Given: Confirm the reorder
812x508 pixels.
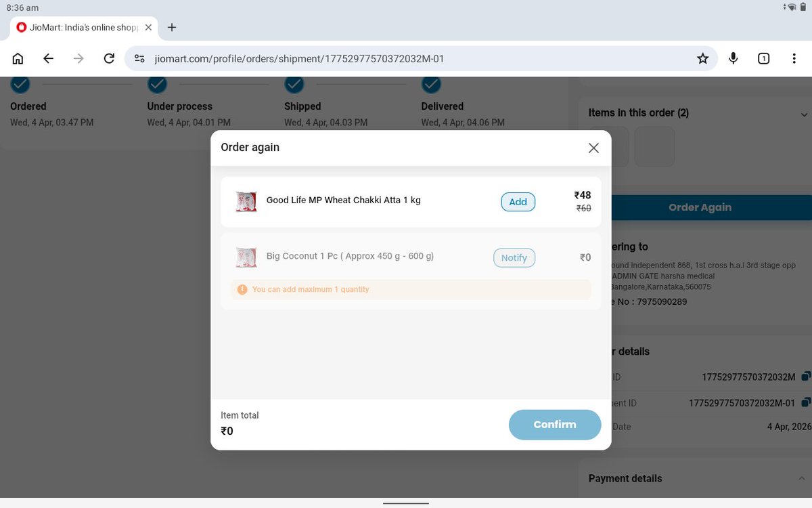Looking at the screenshot, I should (555, 425).
